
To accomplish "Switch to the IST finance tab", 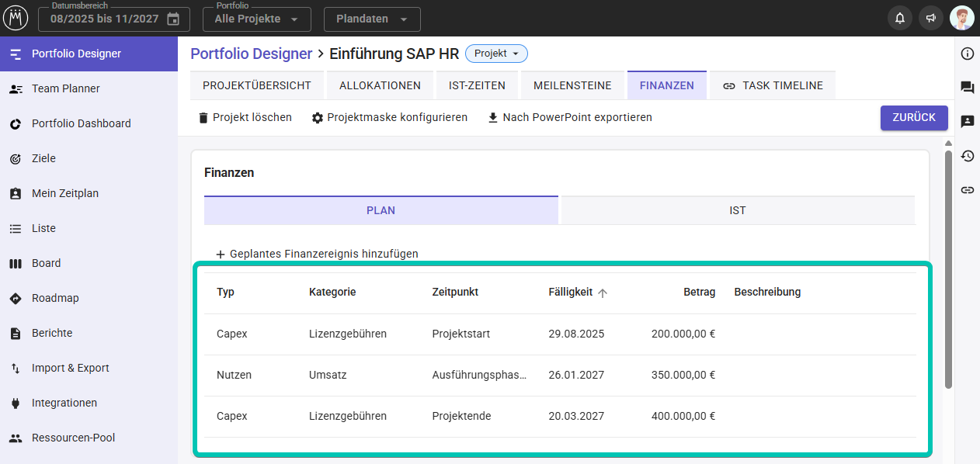I will tap(737, 210).
